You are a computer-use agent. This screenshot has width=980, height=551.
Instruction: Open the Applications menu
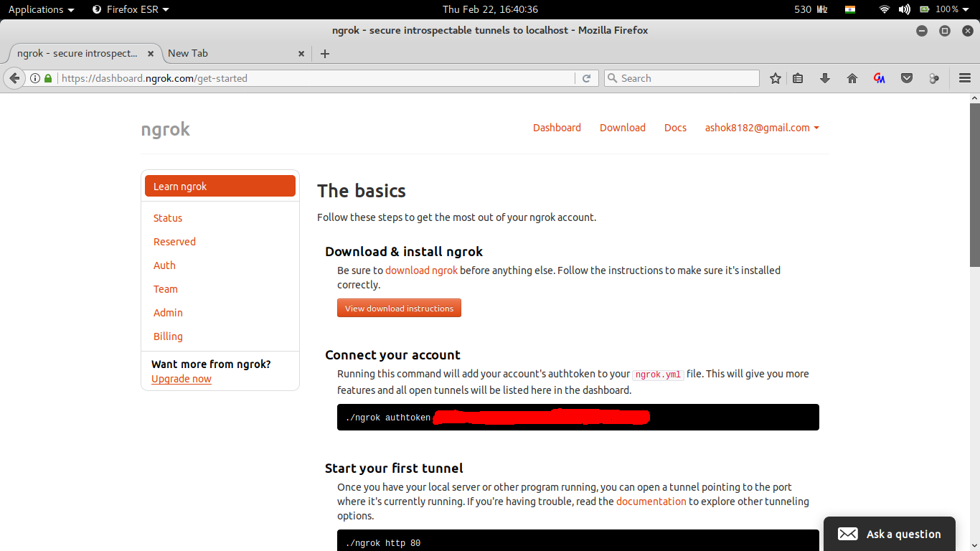pos(36,9)
